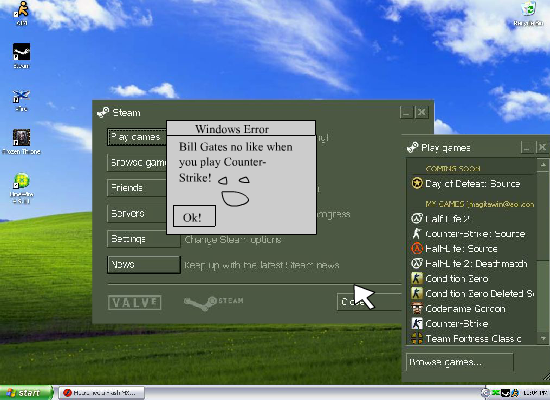This screenshot has height=400, width=550.
Task: Select Condition Zero Deleted Scenes entry
Action: coord(472,293)
